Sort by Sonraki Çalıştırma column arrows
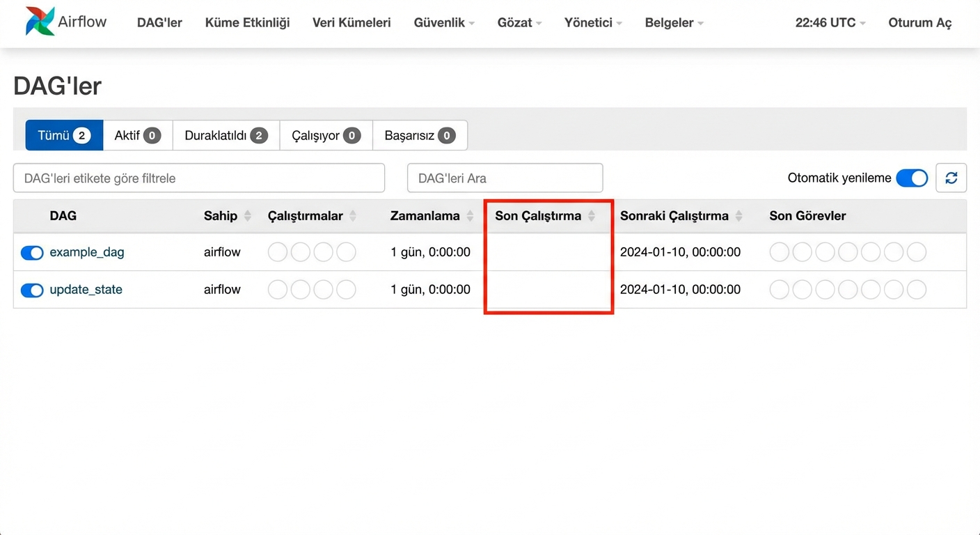 (738, 216)
